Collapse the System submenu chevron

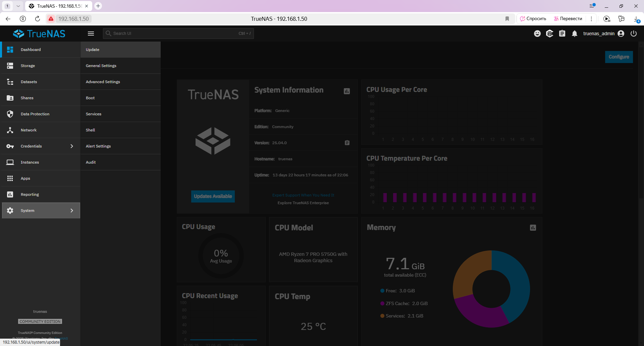tap(72, 211)
